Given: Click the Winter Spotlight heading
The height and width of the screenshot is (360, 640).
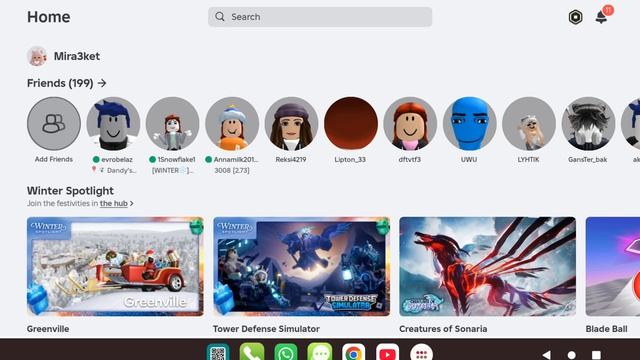Looking at the screenshot, I should pyautogui.click(x=70, y=191).
